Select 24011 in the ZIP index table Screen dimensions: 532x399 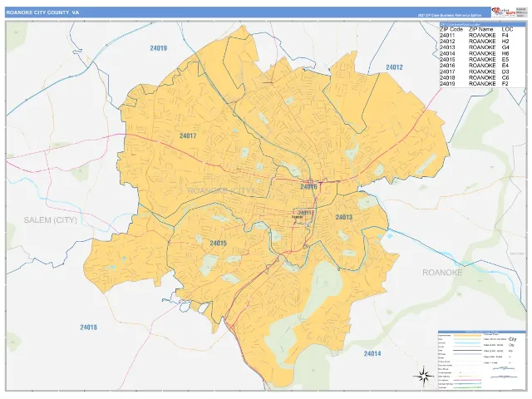pyautogui.click(x=447, y=35)
